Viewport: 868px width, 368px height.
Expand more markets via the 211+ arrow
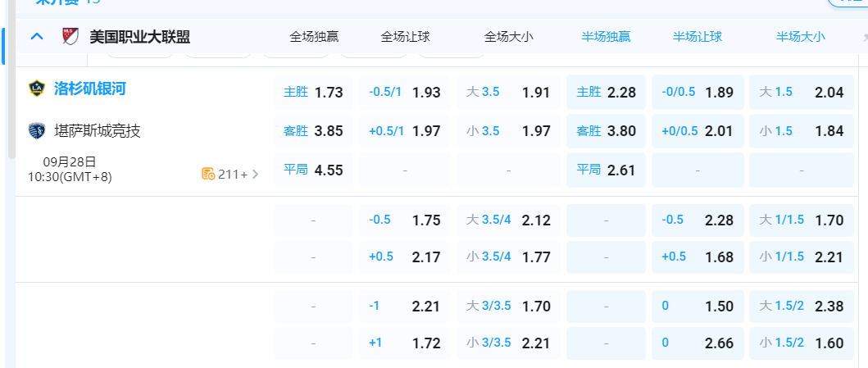pyautogui.click(x=255, y=174)
